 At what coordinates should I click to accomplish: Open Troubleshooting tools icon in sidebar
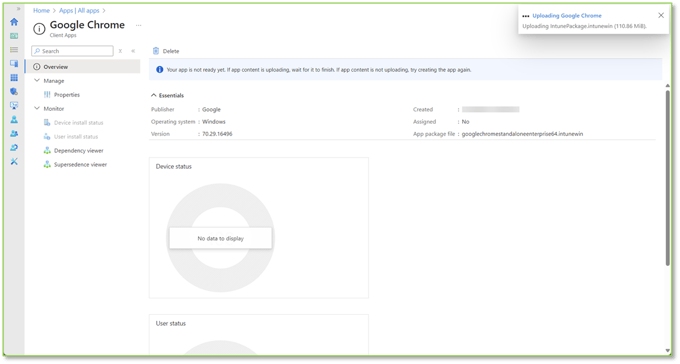pyautogui.click(x=14, y=161)
